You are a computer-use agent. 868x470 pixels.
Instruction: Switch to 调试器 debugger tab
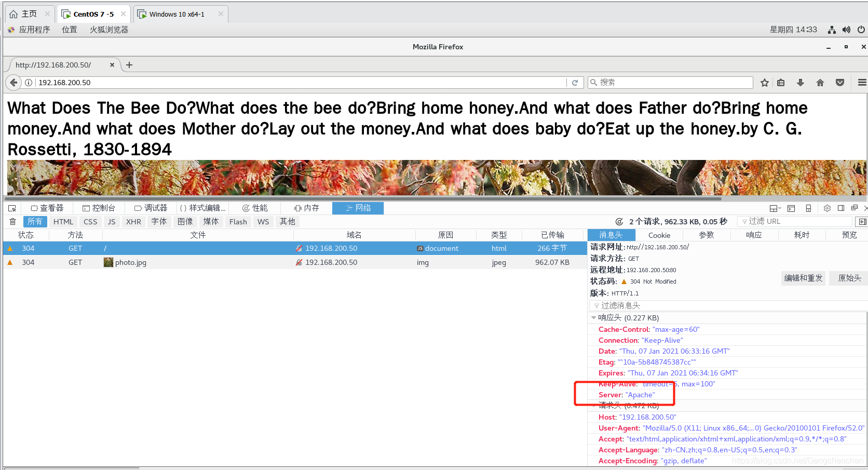coord(151,208)
